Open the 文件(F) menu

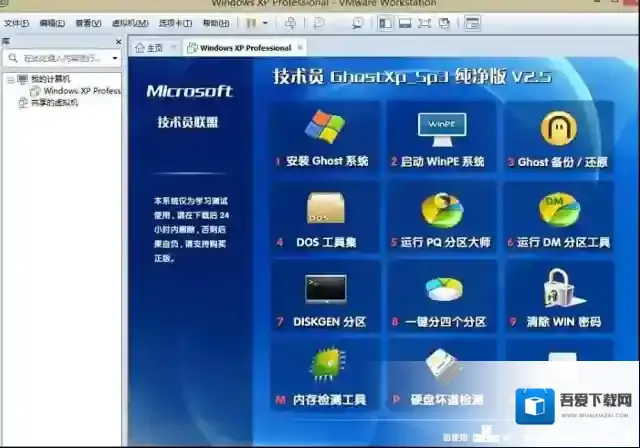(16, 23)
